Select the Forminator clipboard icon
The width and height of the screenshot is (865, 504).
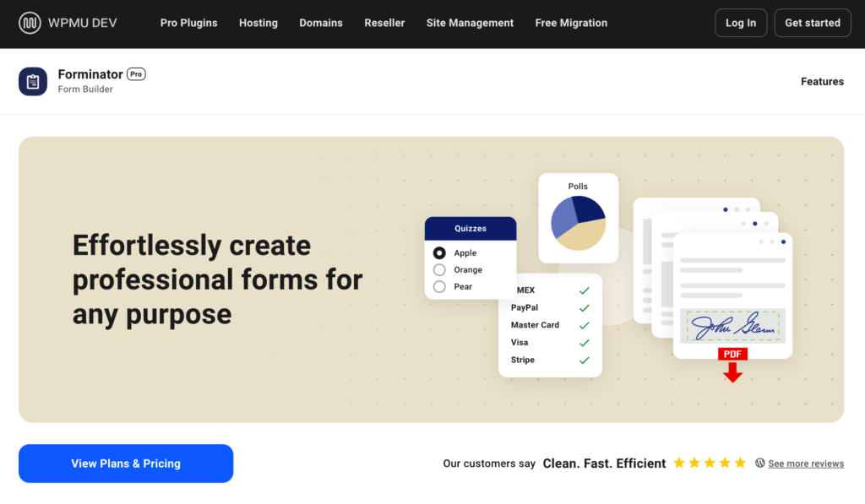[32, 81]
